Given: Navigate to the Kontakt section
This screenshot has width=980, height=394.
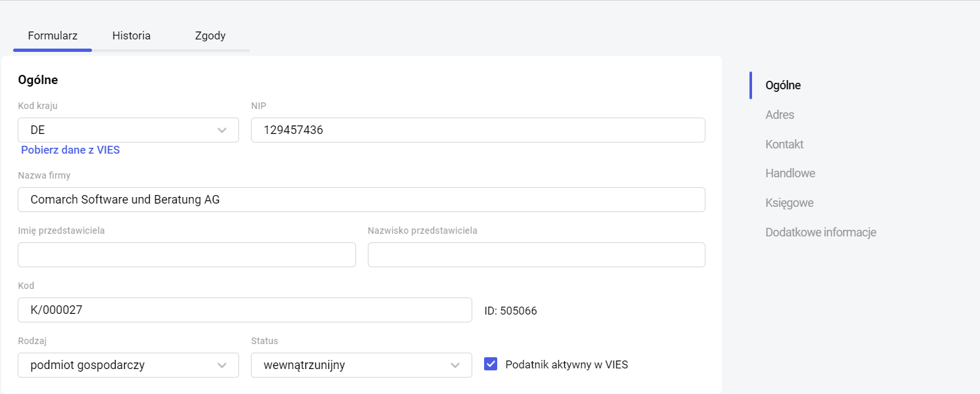Looking at the screenshot, I should click(x=784, y=144).
